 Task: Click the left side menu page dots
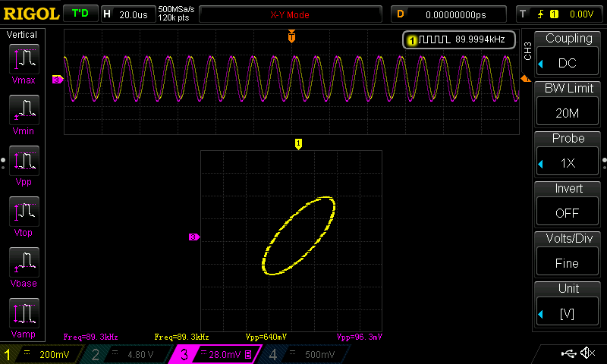click(x=3, y=163)
